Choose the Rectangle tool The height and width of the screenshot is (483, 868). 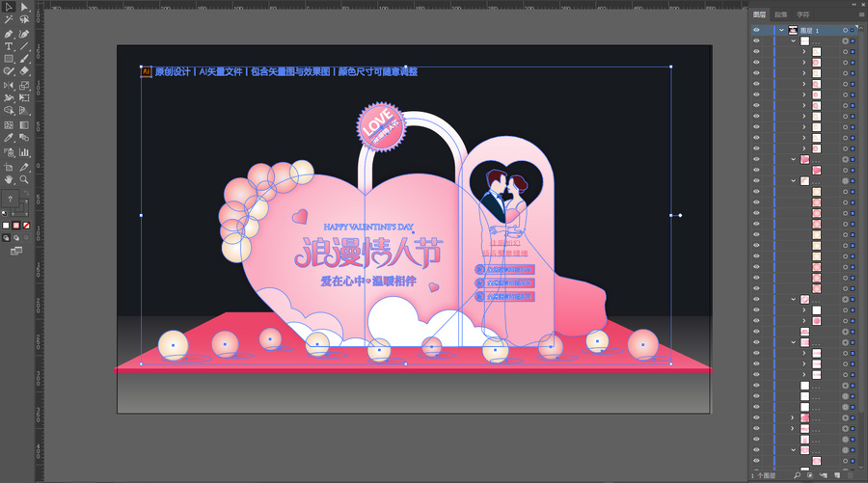point(9,59)
